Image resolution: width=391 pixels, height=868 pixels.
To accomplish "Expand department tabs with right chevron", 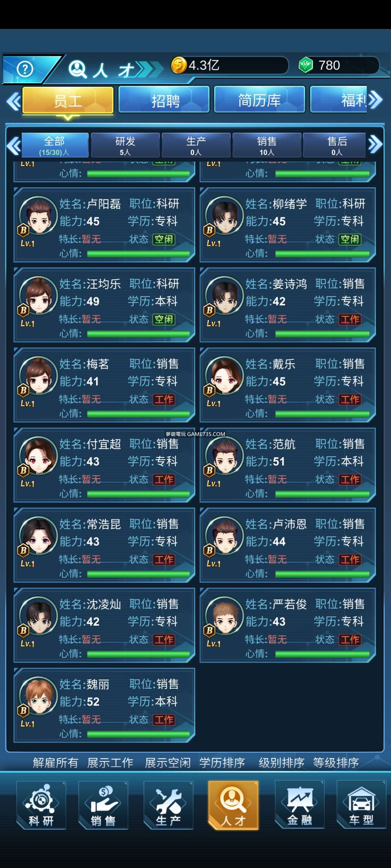I will point(375,145).
